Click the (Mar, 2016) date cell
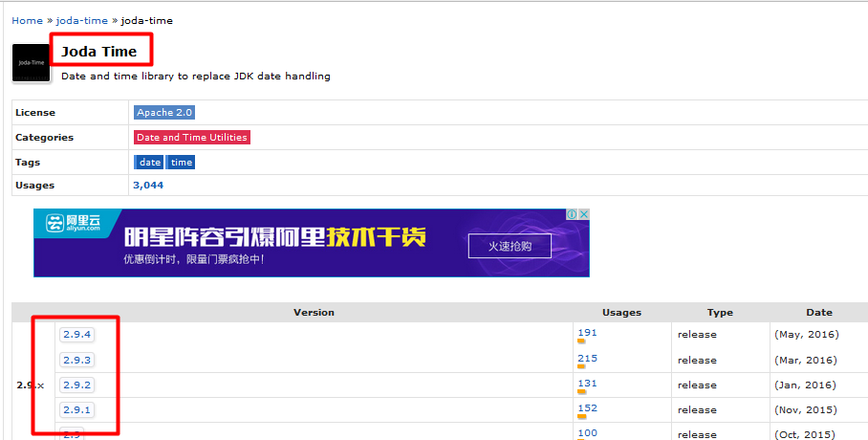Screen dimensions: 868x440 coord(806,360)
